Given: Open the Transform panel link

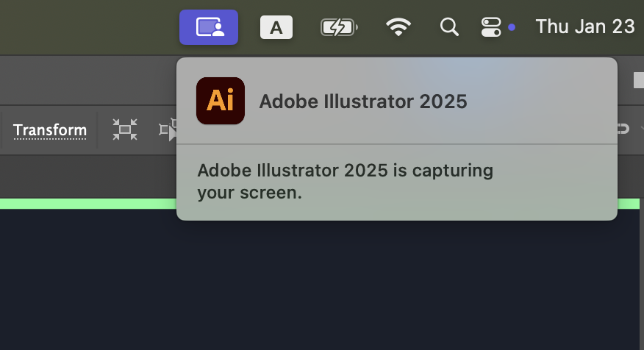Looking at the screenshot, I should click(x=50, y=131).
